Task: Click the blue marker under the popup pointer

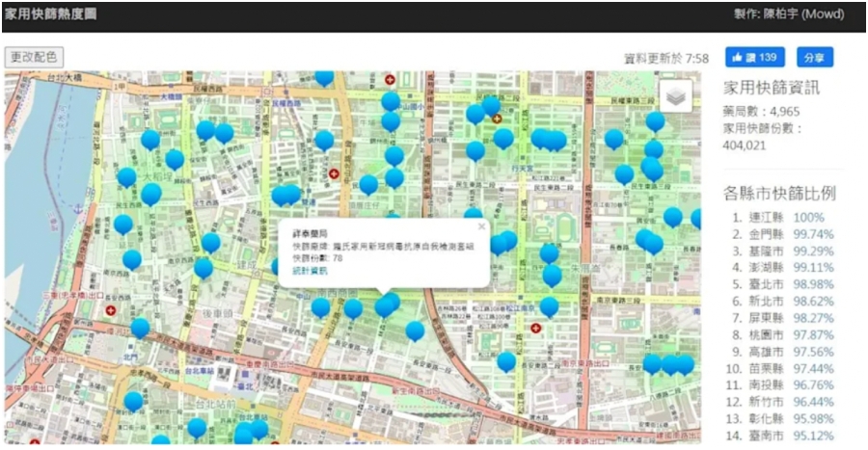Action: point(386,304)
